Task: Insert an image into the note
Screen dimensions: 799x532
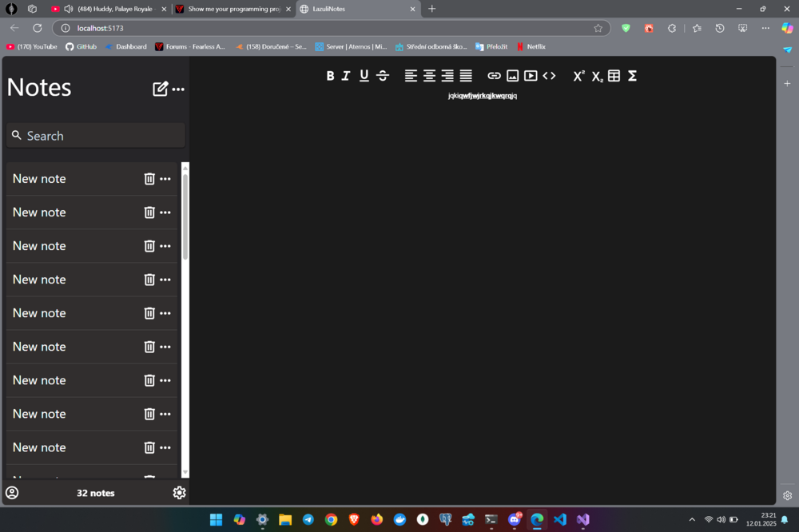Action: click(513, 76)
